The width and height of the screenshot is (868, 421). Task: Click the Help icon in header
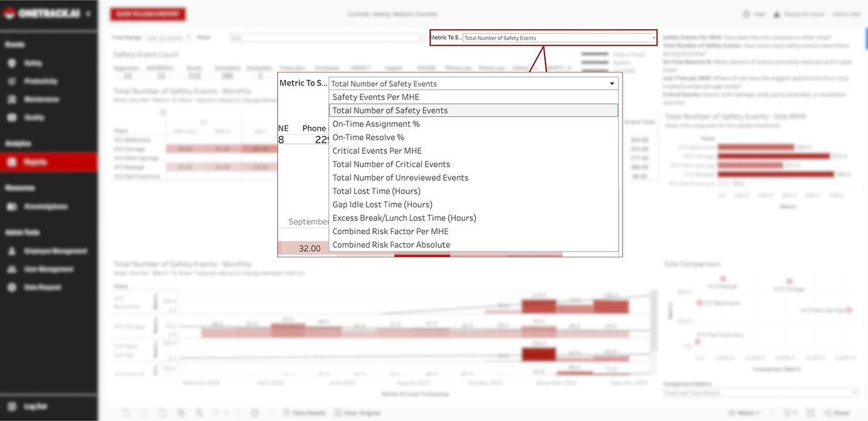pos(746,14)
